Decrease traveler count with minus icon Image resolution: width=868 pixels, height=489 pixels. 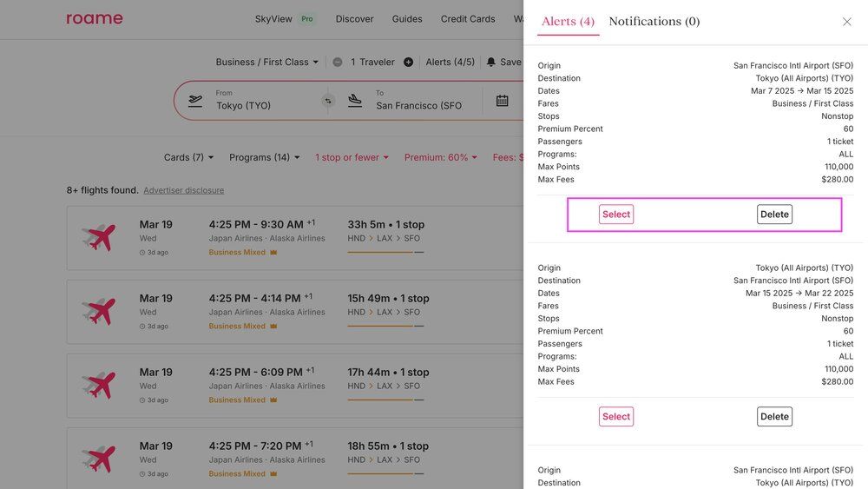(x=337, y=63)
